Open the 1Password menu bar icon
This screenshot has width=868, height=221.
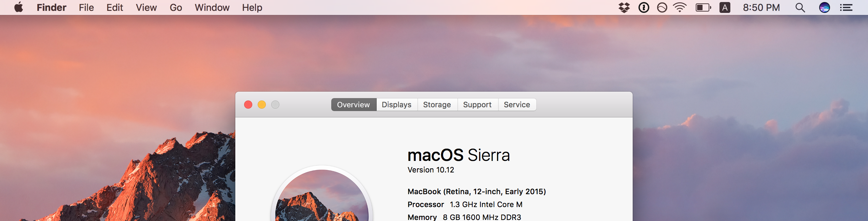pyautogui.click(x=644, y=7)
